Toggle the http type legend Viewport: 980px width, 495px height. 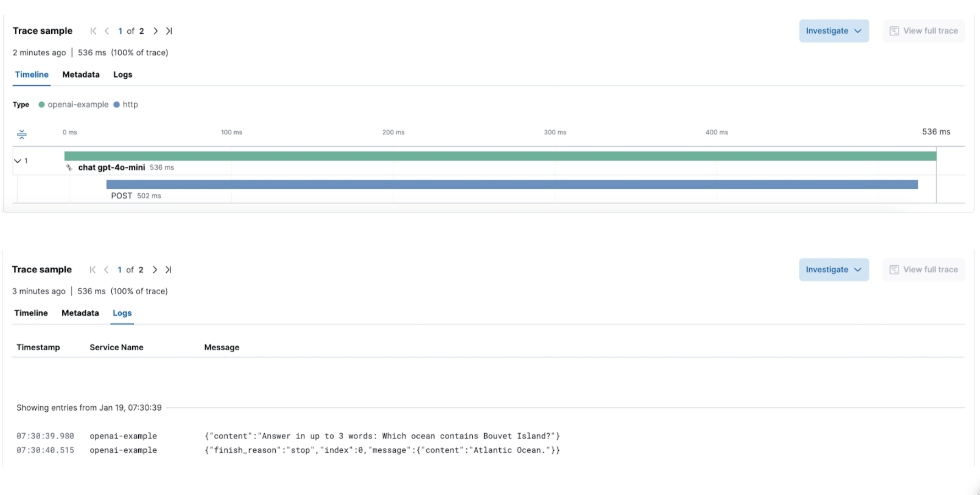coord(126,104)
